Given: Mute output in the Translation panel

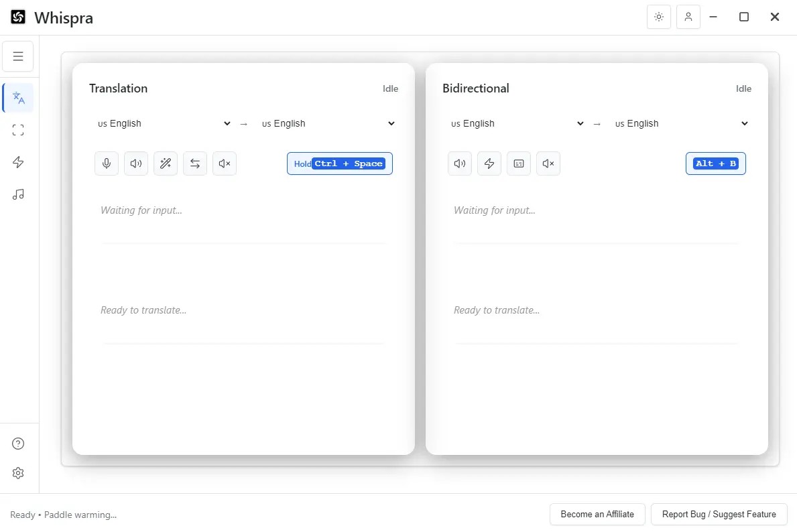Looking at the screenshot, I should click(x=224, y=163).
